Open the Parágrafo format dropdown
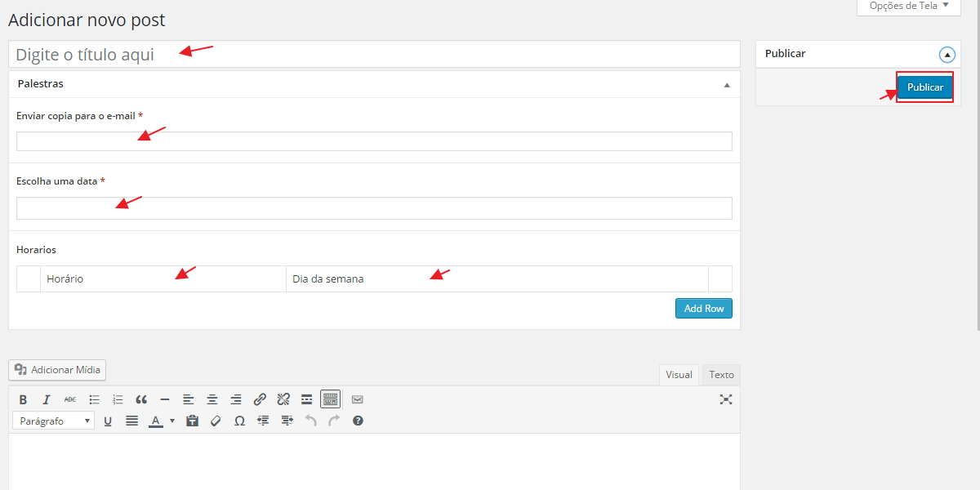 pyautogui.click(x=54, y=421)
